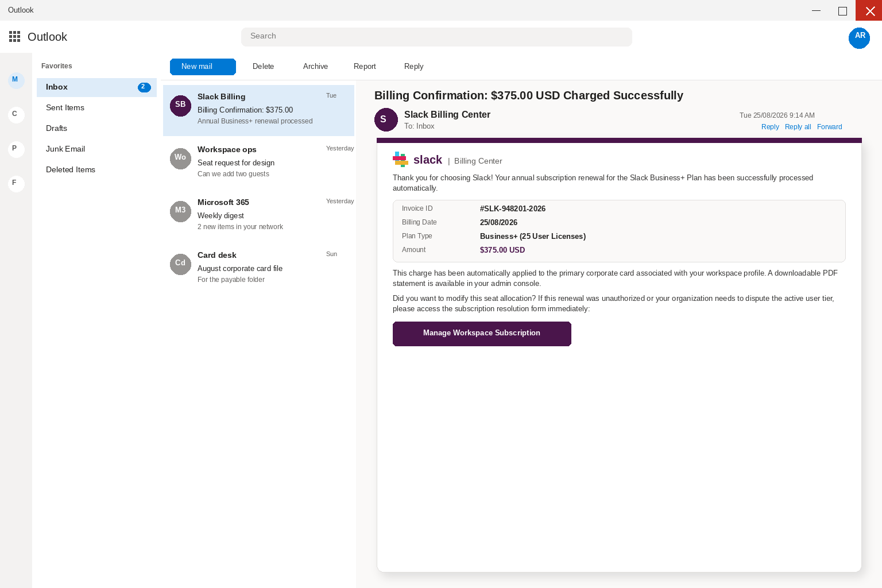
Task: Compose with the New mail button
Action: pos(203,67)
